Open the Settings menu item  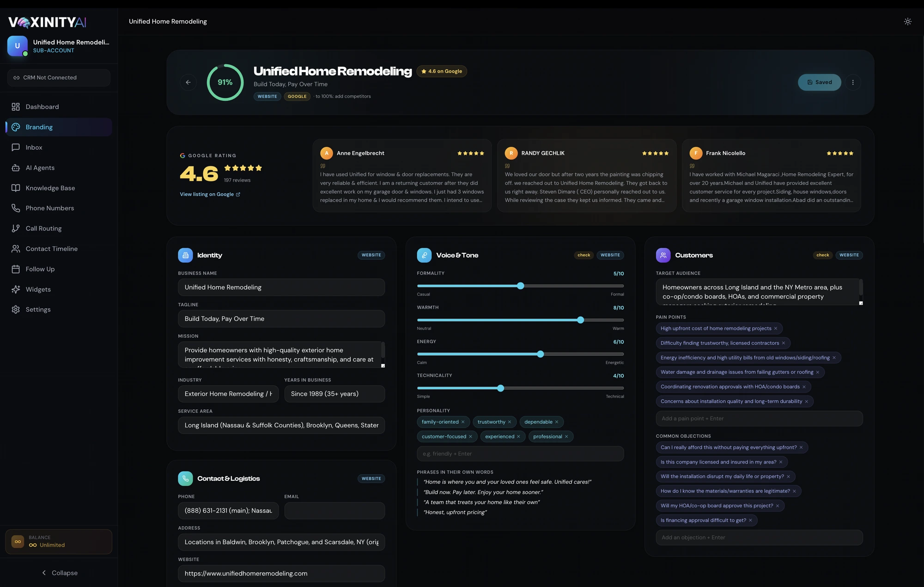(59, 310)
